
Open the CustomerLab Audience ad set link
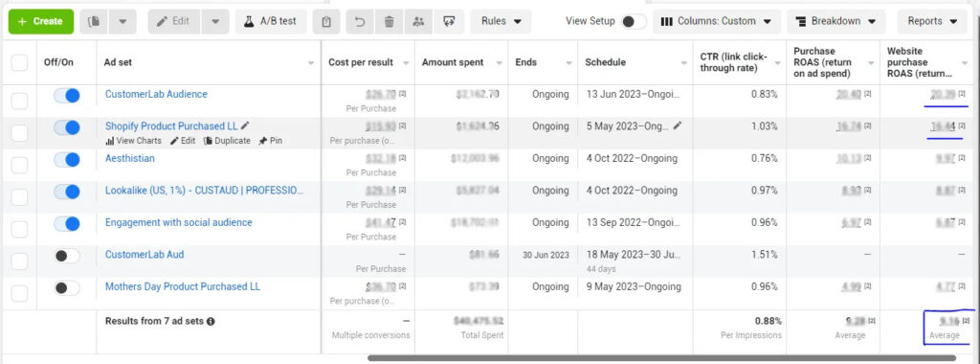pos(156,95)
